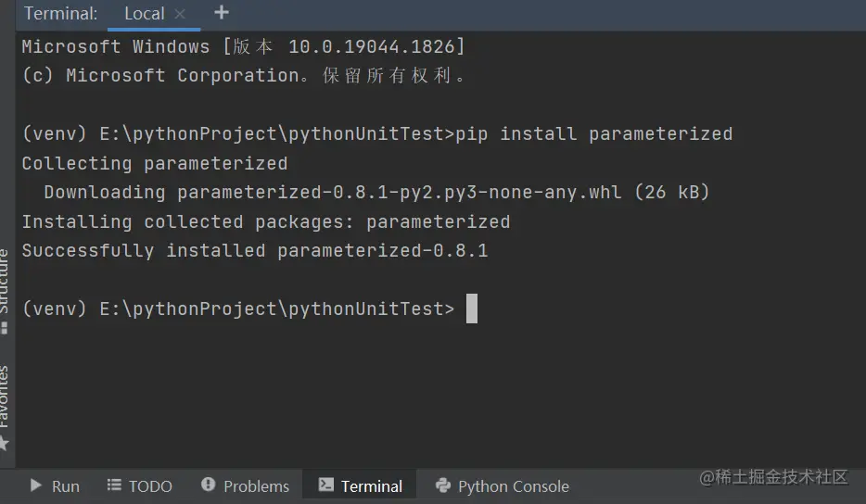Select the Local terminal tab
866x504 pixels.
point(144,14)
